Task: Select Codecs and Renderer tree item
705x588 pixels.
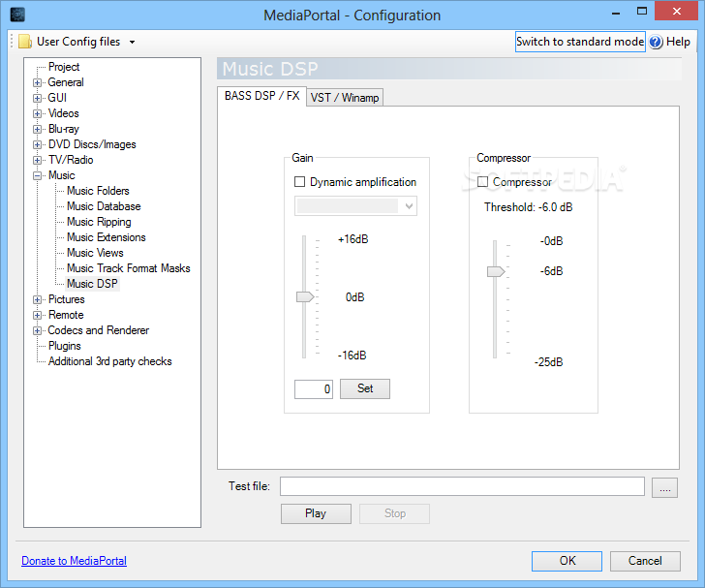Action: click(x=99, y=330)
